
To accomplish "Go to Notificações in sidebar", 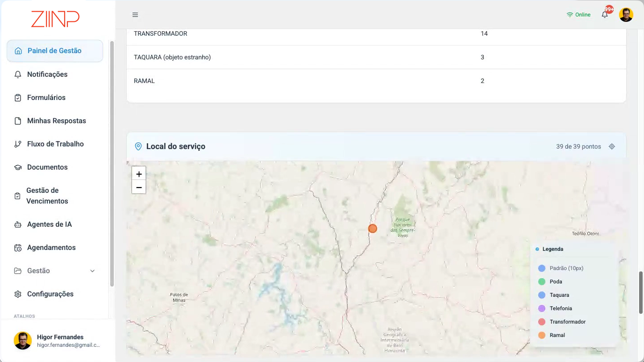I will coord(55,75).
